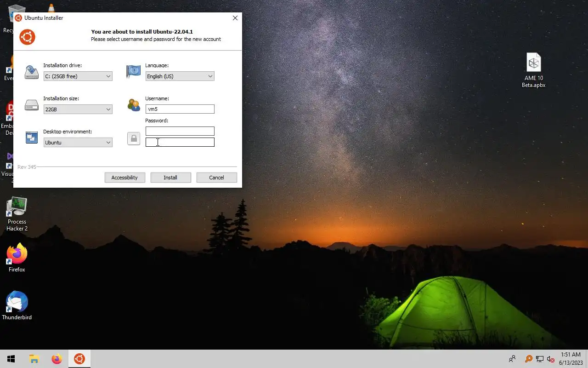Screen dimensions: 588x368
Task: Select the Process Hacker 2 desktop icon
Action: point(17,214)
